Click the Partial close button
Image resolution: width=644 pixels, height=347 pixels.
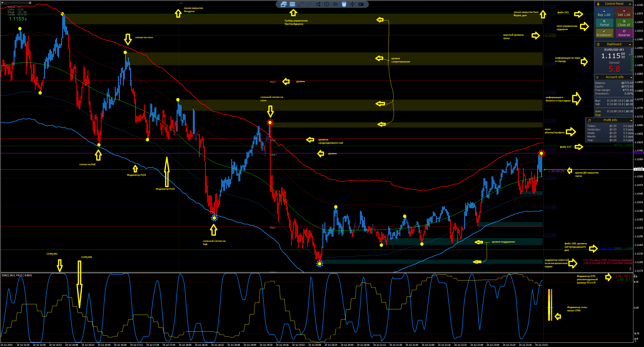(x=604, y=23)
